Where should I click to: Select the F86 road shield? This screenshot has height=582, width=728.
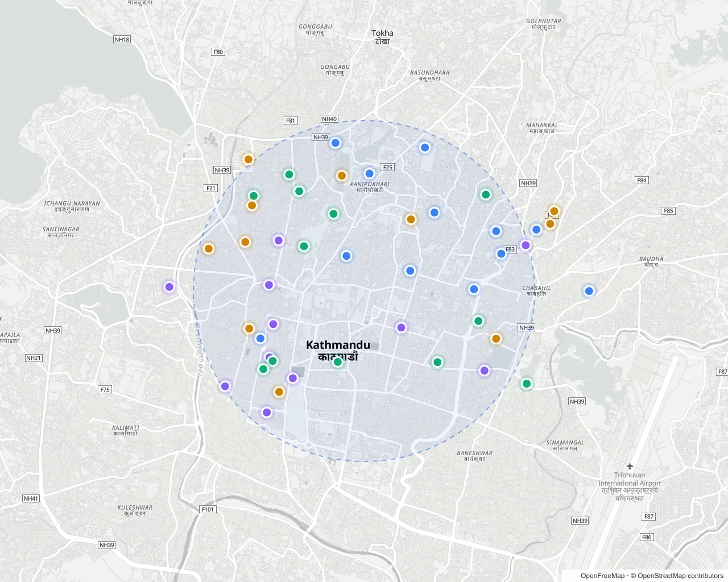(647, 537)
